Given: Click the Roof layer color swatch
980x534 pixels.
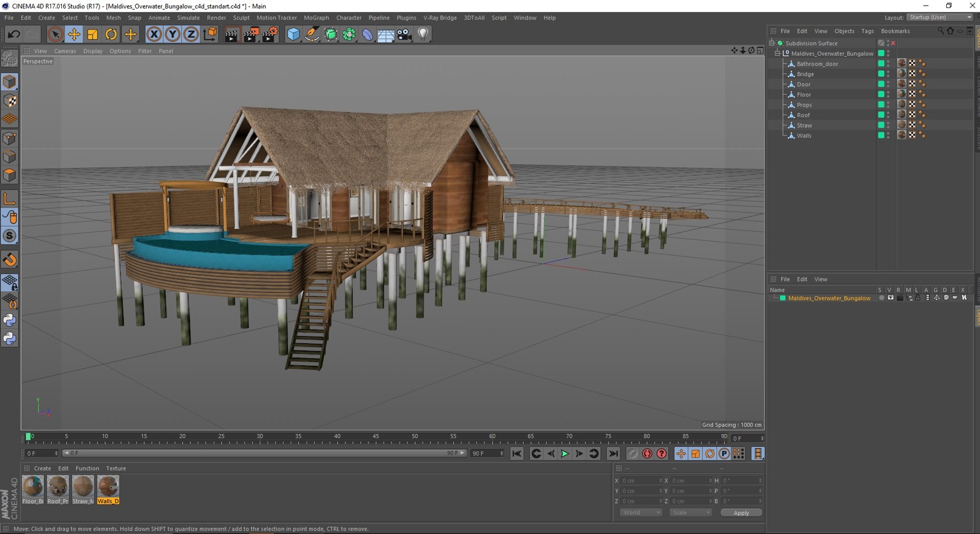Looking at the screenshot, I should 881,115.
